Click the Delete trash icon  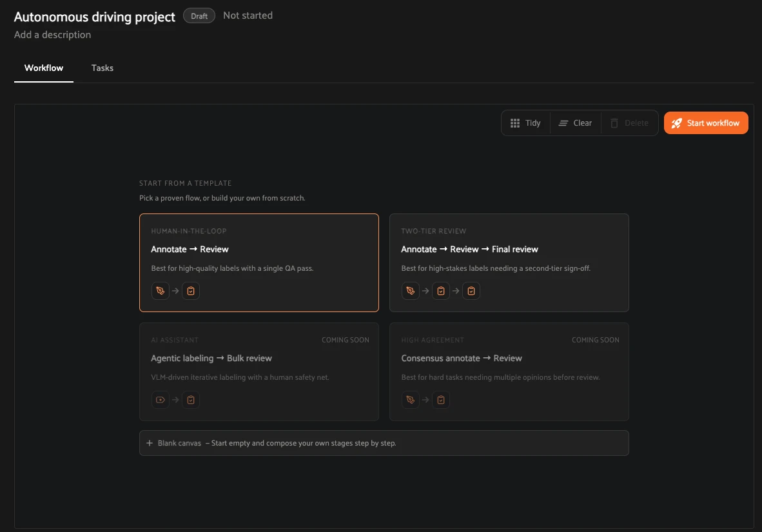tap(614, 123)
